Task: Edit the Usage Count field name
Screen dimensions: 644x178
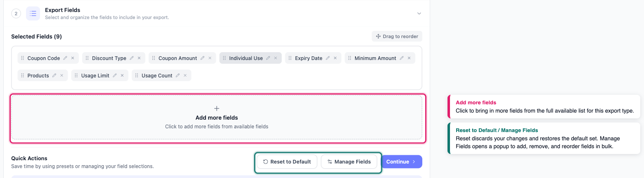Action: [178, 76]
